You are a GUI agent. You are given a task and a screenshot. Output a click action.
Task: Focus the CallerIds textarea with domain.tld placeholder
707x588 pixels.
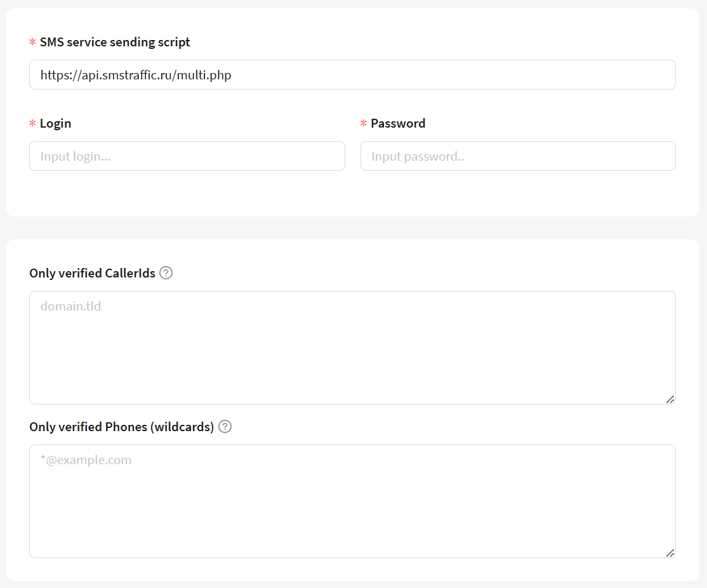(352, 348)
